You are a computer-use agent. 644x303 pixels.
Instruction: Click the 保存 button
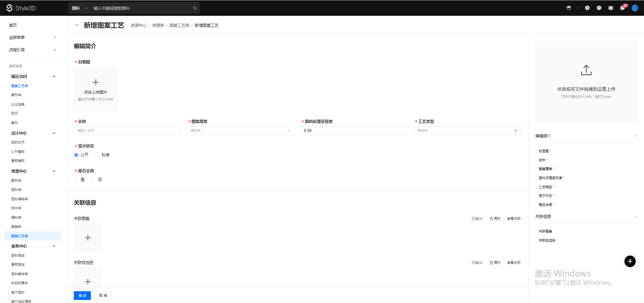click(x=82, y=296)
